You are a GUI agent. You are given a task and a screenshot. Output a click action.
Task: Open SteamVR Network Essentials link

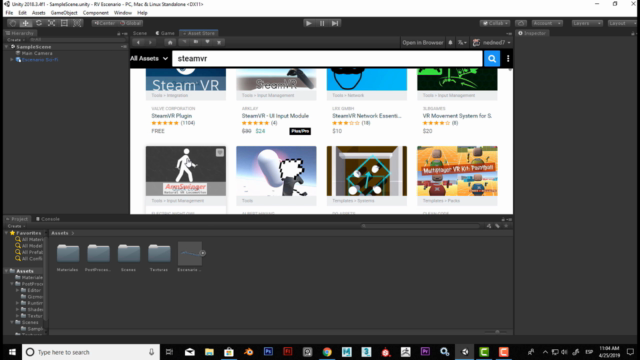(367, 116)
